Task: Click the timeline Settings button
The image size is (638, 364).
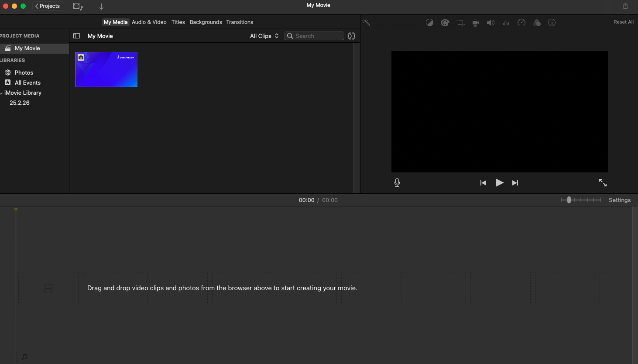Action: (x=619, y=200)
